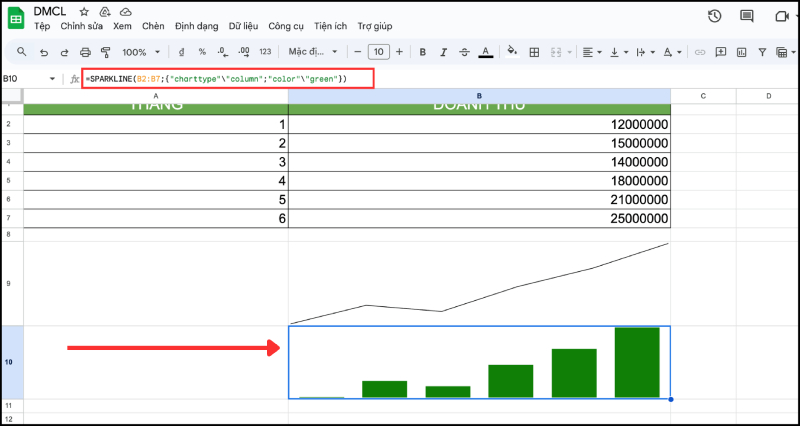This screenshot has width=800, height=426.
Task: Open horizontal align dropdown
Action: [x=592, y=52]
